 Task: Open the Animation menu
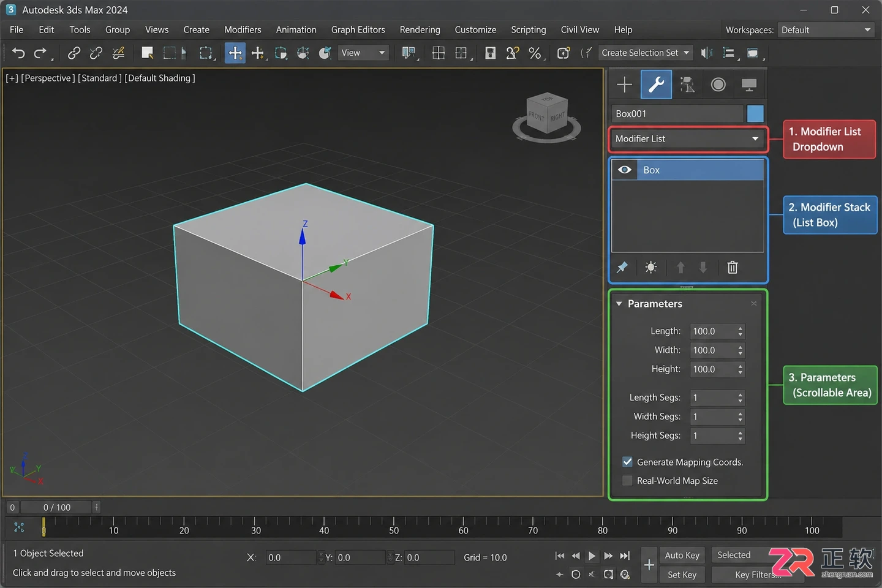tap(296, 30)
